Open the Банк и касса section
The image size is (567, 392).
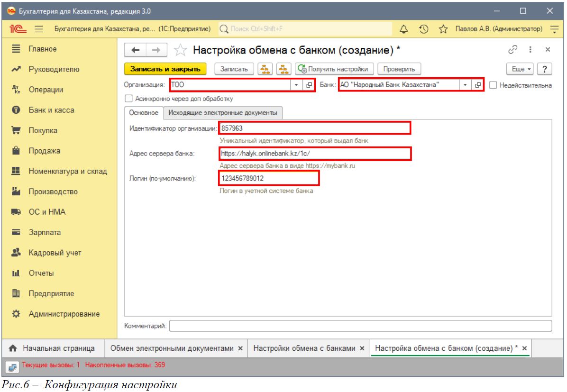51,110
